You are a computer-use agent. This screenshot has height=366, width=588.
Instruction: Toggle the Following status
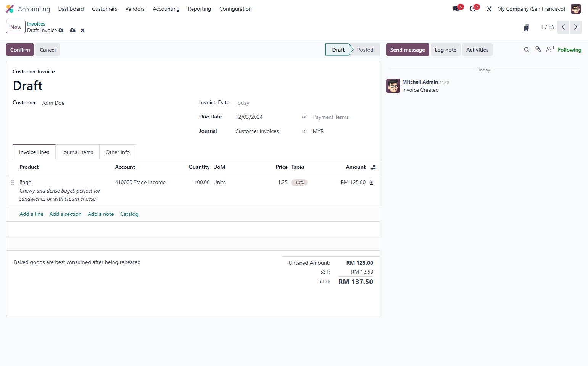point(569,50)
